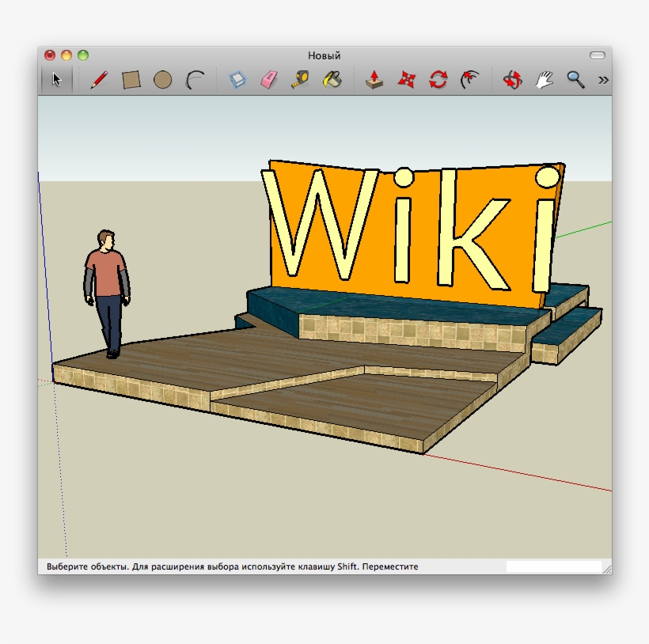The image size is (649, 644).
Task: Select the Eraser tool
Action: pos(269,79)
